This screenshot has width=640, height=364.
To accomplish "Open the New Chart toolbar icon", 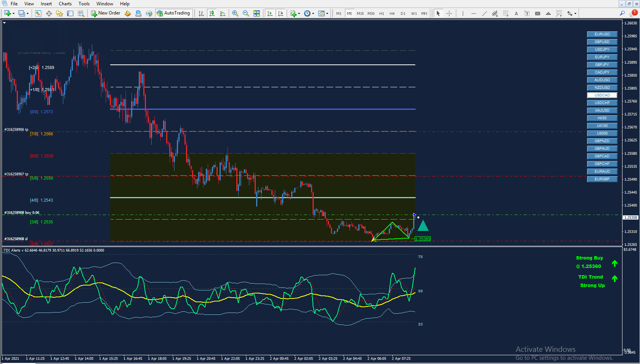I will point(7,13).
